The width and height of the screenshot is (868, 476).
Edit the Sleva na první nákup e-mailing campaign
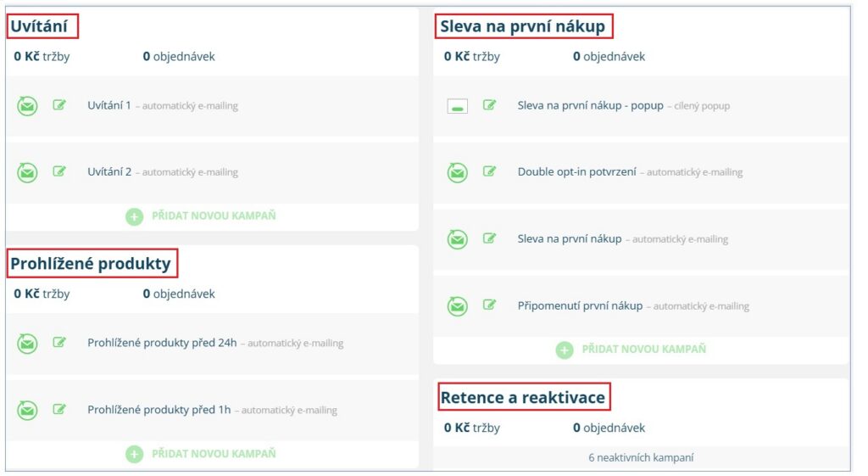pyautogui.click(x=489, y=238)
